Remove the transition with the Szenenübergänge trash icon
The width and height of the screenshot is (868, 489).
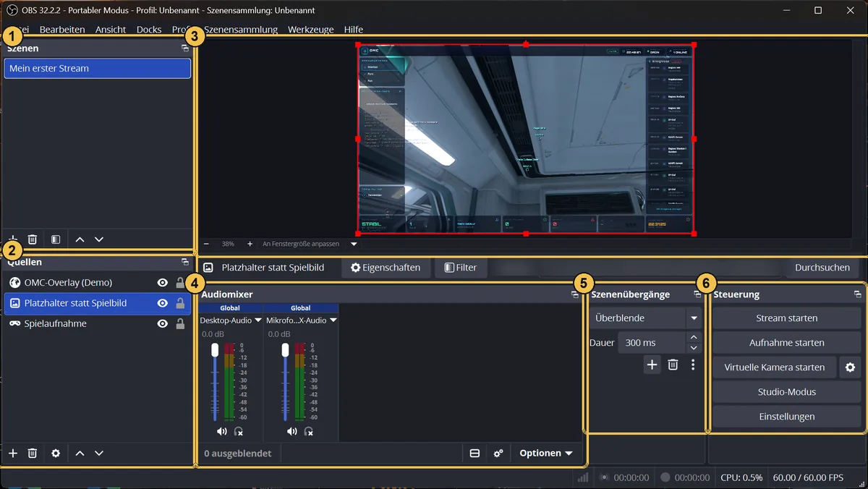coord(673,365)
